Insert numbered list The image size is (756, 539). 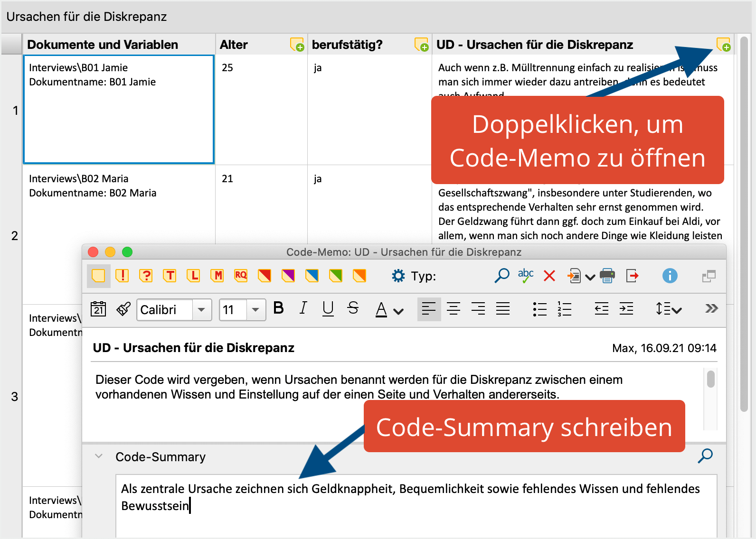(564, 309)
